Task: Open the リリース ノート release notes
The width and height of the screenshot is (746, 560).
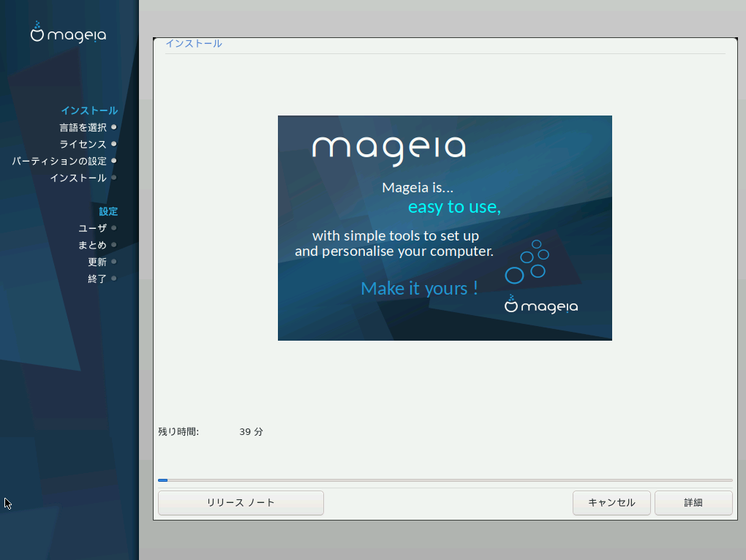Action: pyautogui.click(x=241, y=503)
